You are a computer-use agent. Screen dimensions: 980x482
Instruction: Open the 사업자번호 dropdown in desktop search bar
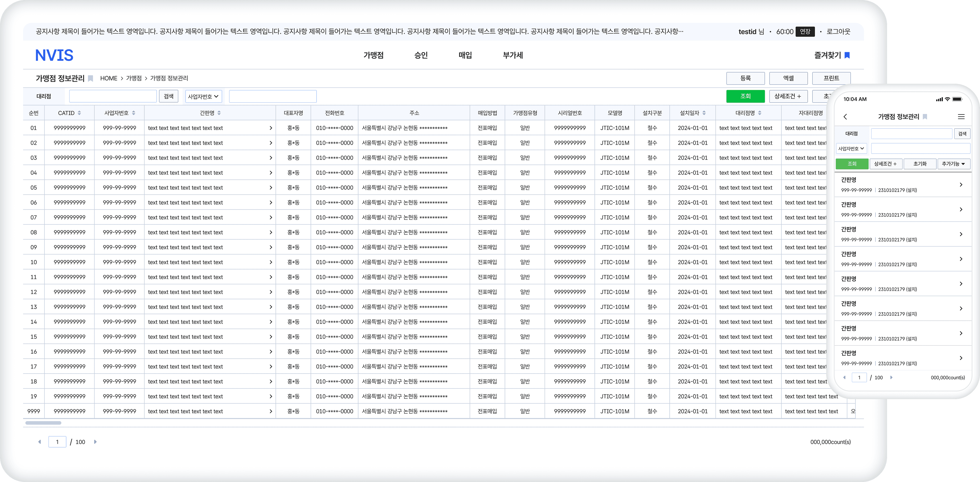coord(203,97)
